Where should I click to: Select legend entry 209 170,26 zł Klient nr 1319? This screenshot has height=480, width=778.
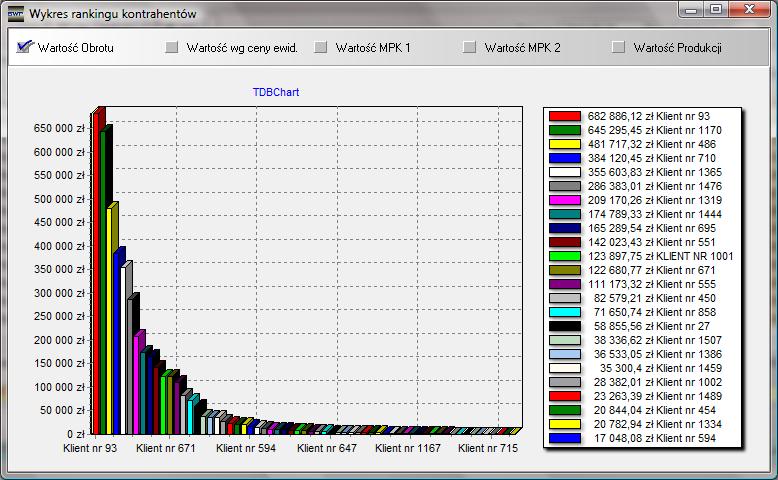[x=654, y=200]
